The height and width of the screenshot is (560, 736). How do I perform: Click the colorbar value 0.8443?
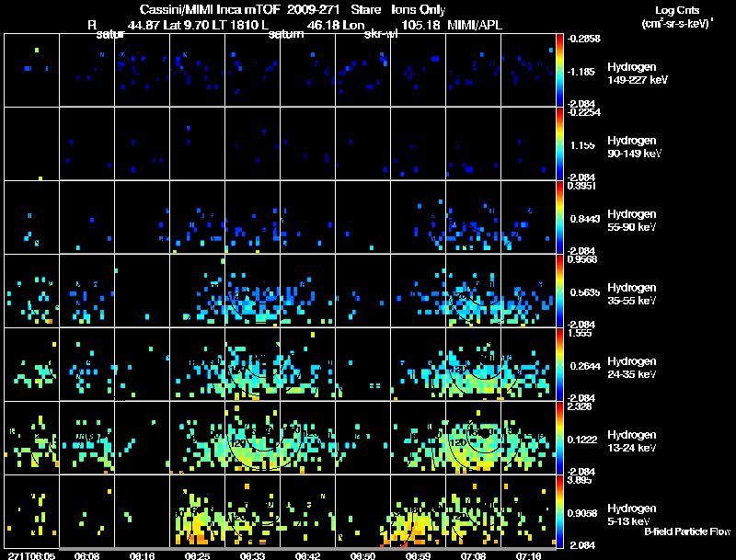click(585, 219)
